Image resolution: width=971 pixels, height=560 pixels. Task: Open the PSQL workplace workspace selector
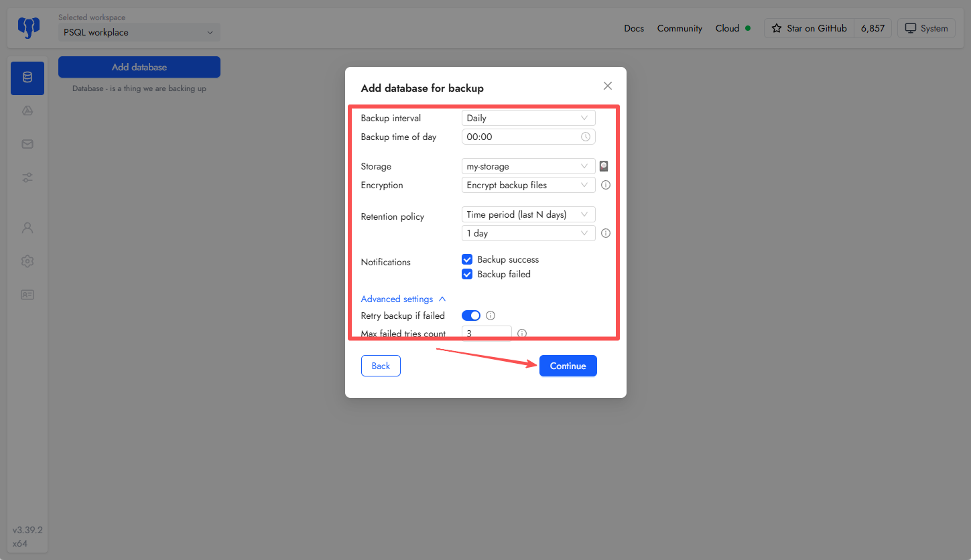click(139, 32)
